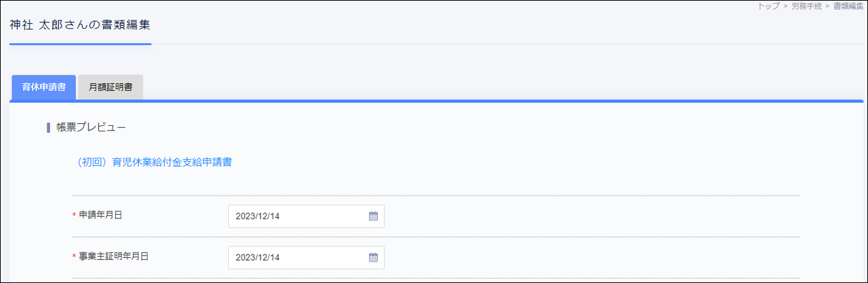The height and width of the screenshot is (283, 868).
Task: Click the blue underline beneath the page title
Action: tap(80, 44)
